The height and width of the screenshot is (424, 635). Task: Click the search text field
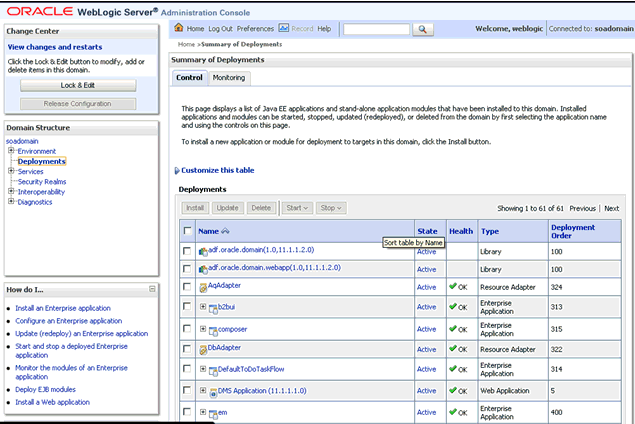pyautogui.click(x=376, y=29)
